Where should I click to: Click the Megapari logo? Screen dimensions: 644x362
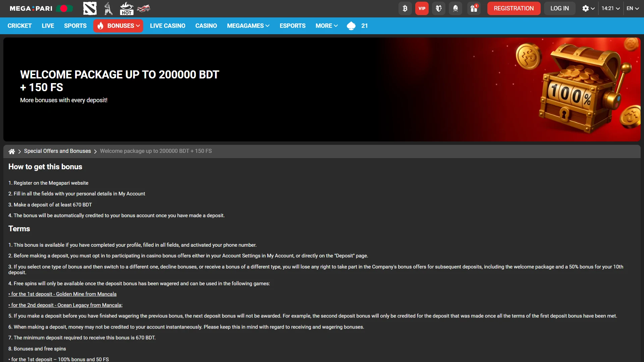pos(30,8)
